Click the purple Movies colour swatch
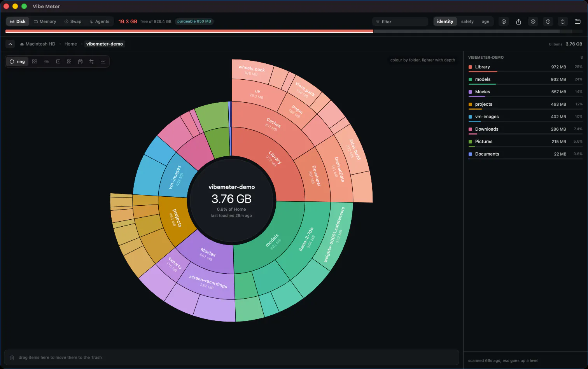 pyautogui.click(x=471, y=92)
